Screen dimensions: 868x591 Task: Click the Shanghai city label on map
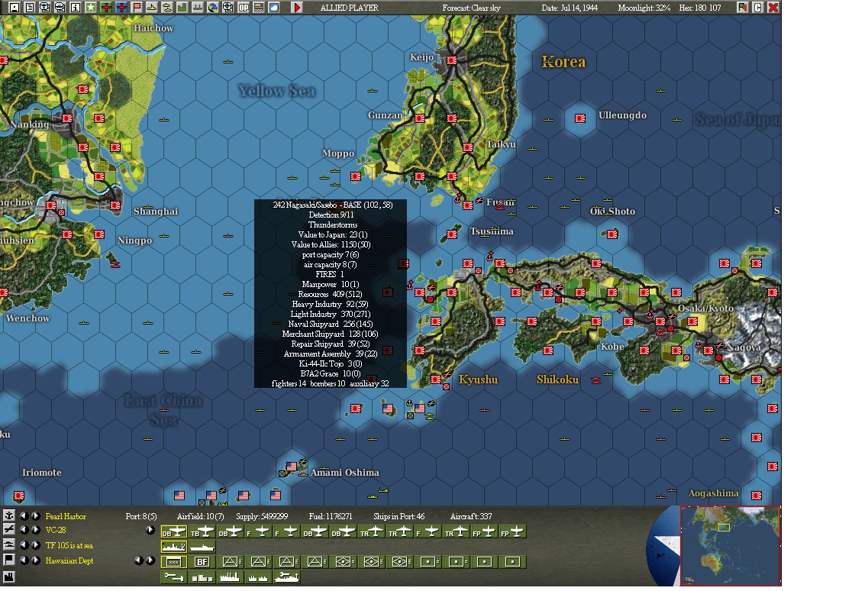[156, 211]
